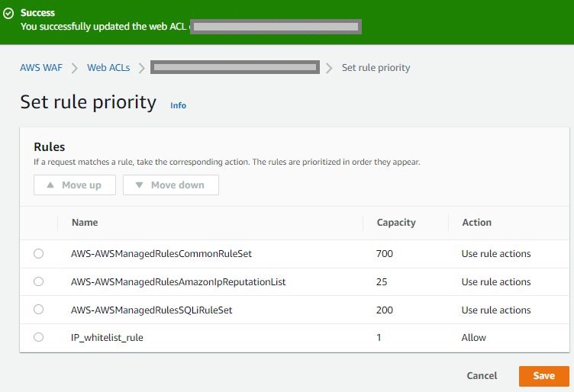Click the Rules section heading
This screenshot has width=574, height=392.
50,146
